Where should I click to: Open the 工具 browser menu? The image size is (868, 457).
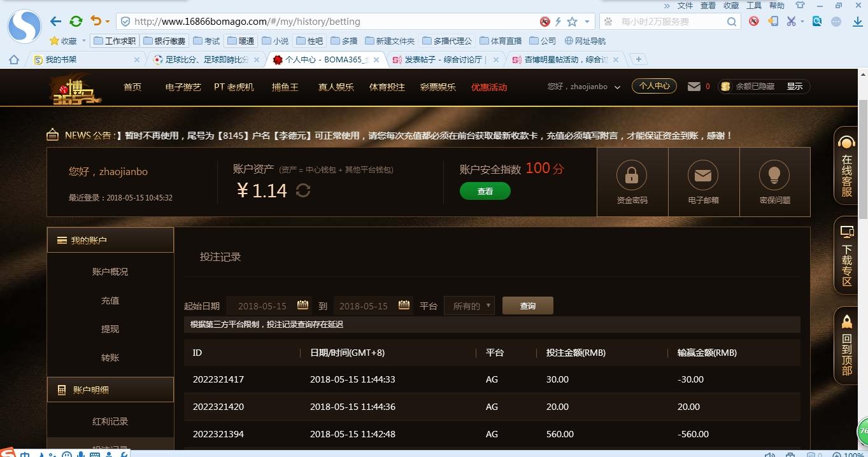point(754,5)
